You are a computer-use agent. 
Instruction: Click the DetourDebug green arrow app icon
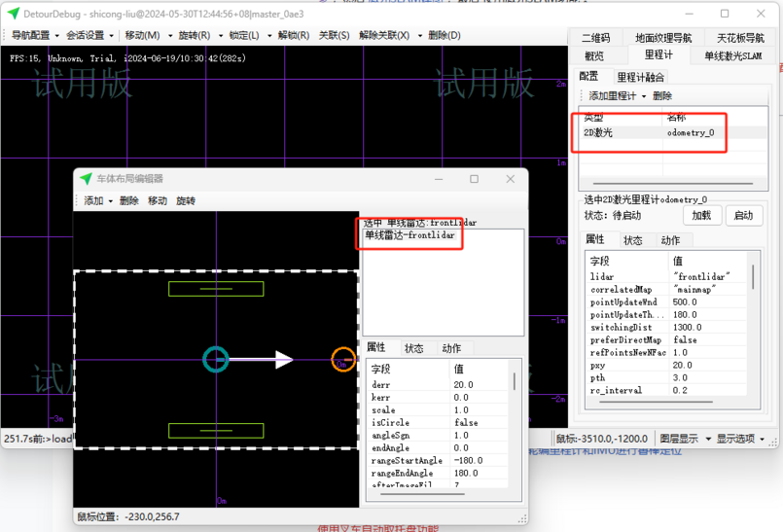13,14
